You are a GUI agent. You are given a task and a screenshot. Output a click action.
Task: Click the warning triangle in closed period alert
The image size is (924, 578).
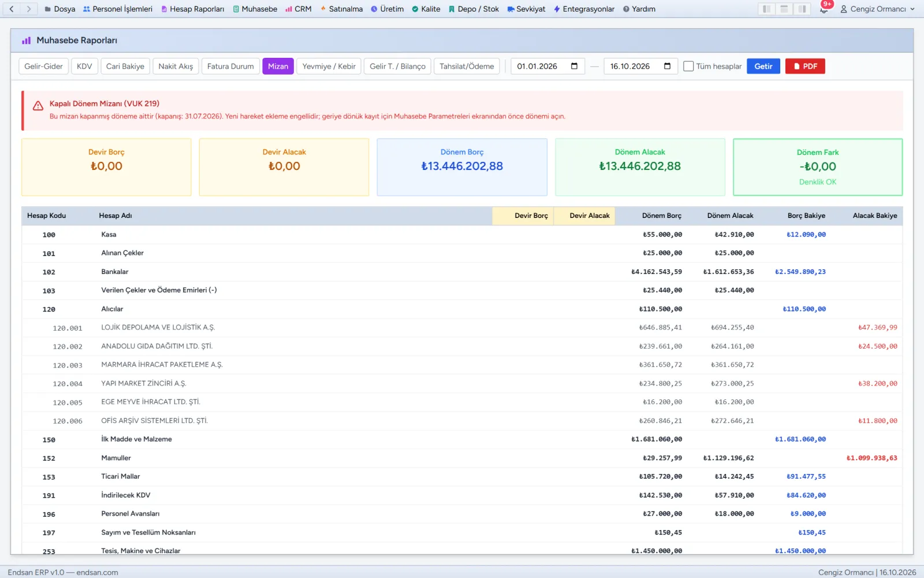[38, 106]
